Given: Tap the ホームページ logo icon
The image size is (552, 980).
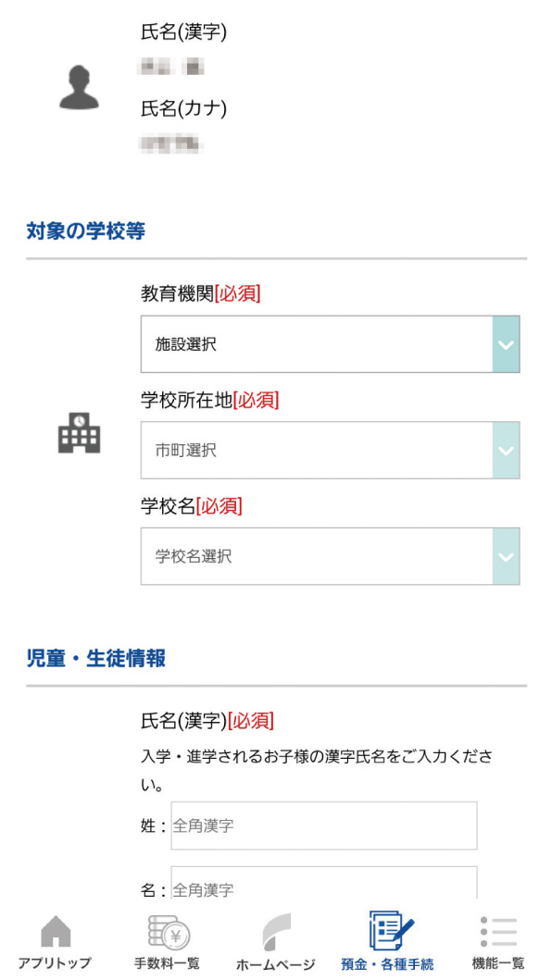Looking at the screenshot, I should click(x=276, y=933).
